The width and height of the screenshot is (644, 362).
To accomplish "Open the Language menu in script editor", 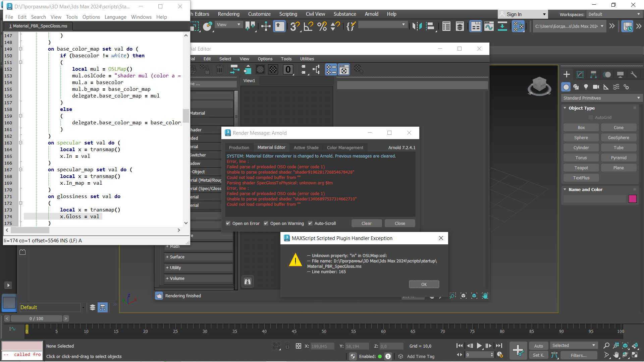I will pyautogui.click(x=115, y=17).
